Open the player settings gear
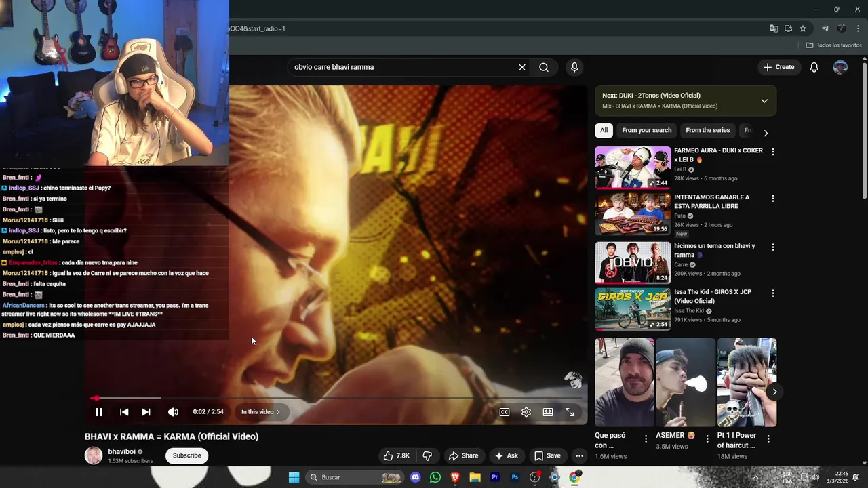The image size is (868, 488). coord(526,412)
